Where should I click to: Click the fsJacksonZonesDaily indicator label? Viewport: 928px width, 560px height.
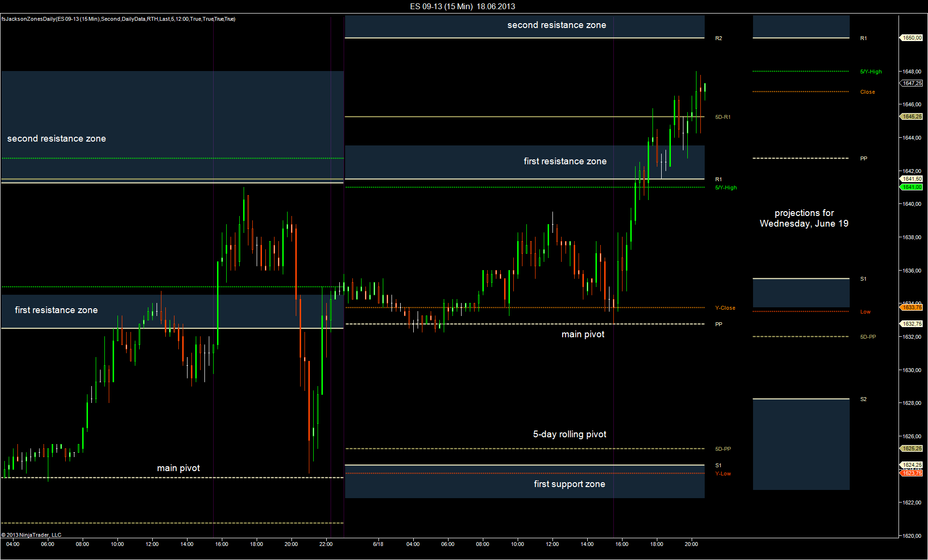click(118, 19)
